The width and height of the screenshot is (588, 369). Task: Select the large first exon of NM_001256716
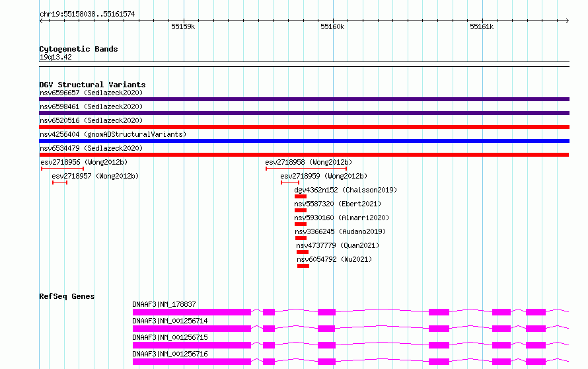(192, 362)
